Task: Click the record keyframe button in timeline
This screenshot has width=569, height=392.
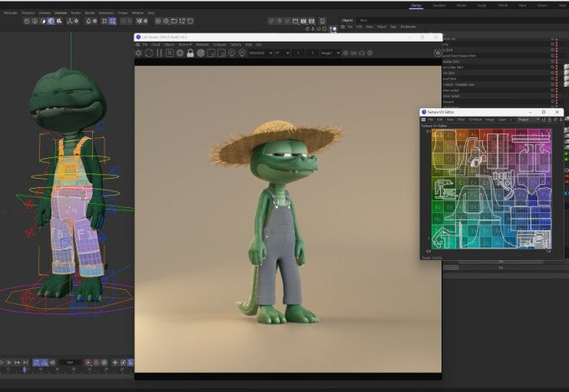Action: point(88,362)
